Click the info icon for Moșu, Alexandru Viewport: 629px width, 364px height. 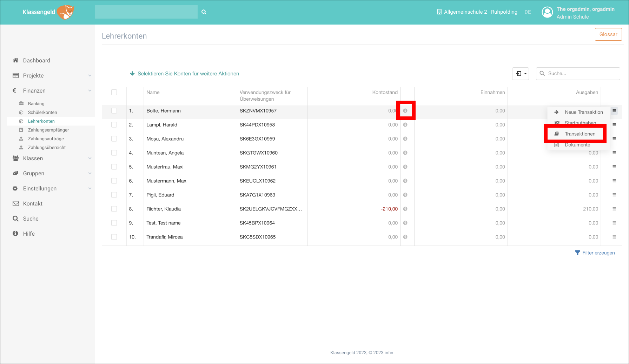point(405,139)
